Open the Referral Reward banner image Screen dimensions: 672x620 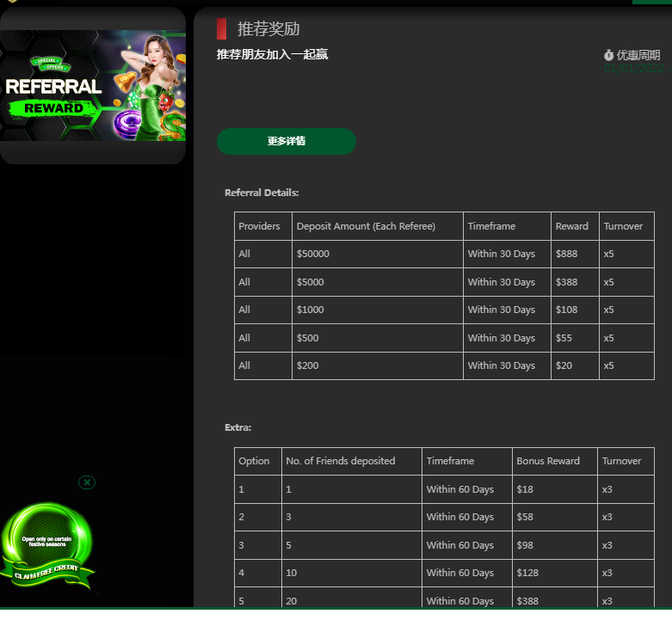point(93,86)
